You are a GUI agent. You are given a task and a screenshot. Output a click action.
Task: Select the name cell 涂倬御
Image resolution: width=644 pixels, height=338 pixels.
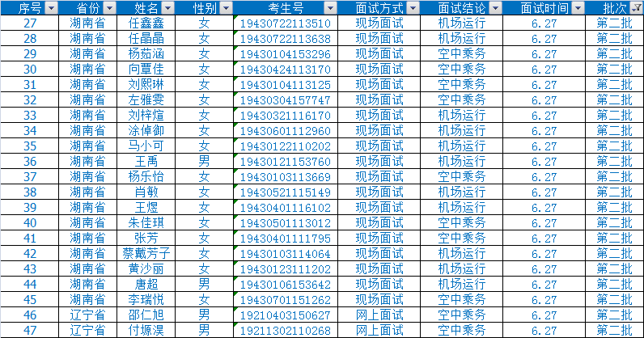point(146,131)
